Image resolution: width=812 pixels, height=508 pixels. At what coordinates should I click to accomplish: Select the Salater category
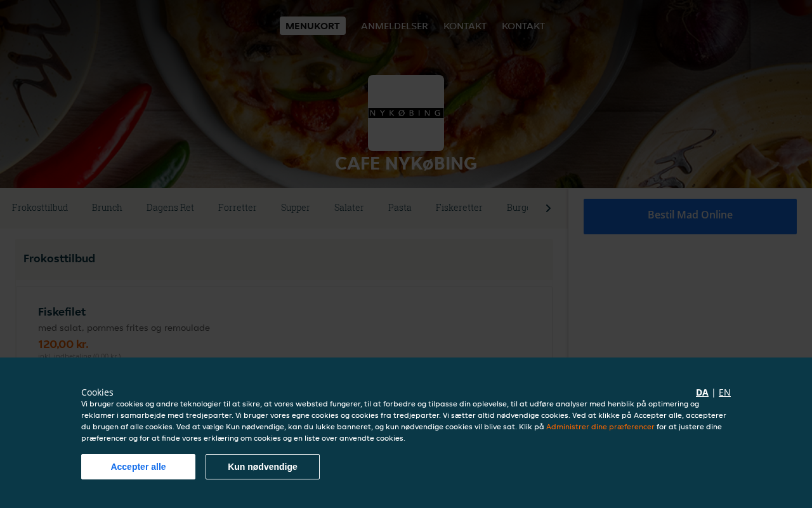tap(349, 208)
